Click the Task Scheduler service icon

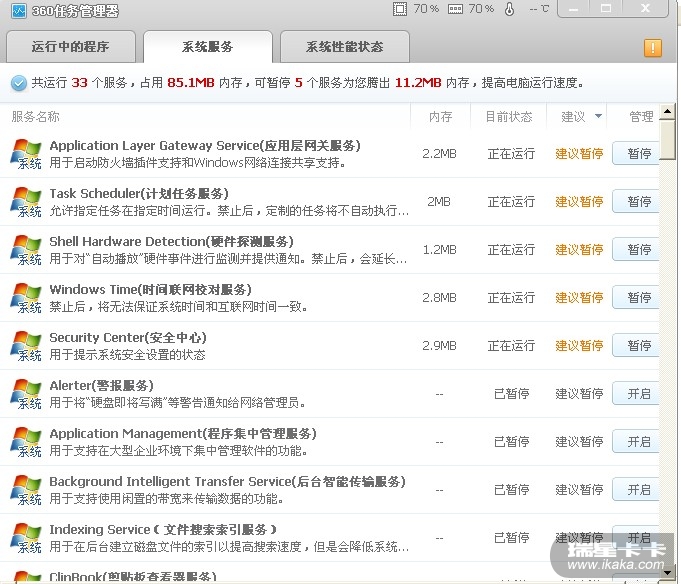[x=26, y=202]
